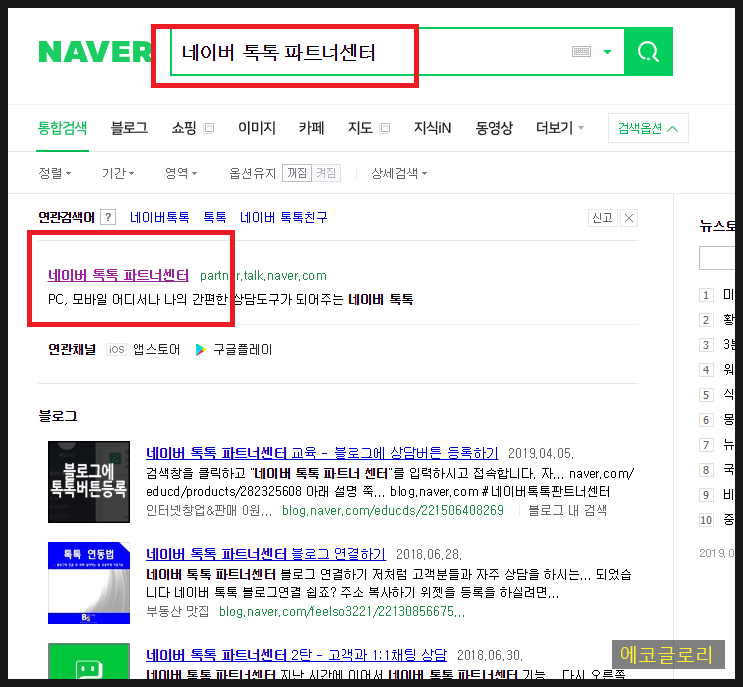Click 블로그 내 검색 link
Image resolution: width=743 pixels, height=687 pixels.
(x=567, y=510)
